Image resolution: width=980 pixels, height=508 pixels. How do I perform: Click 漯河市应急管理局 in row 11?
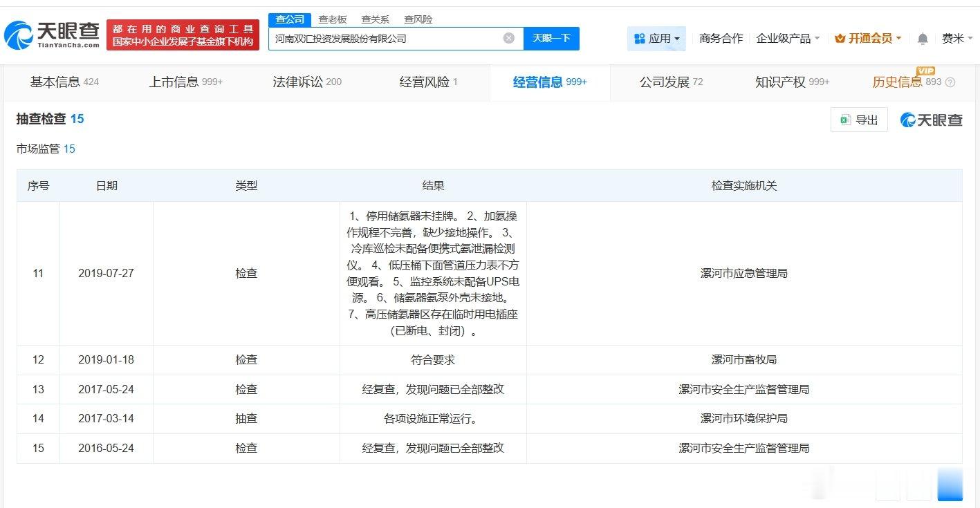click(x=744, y=273)
